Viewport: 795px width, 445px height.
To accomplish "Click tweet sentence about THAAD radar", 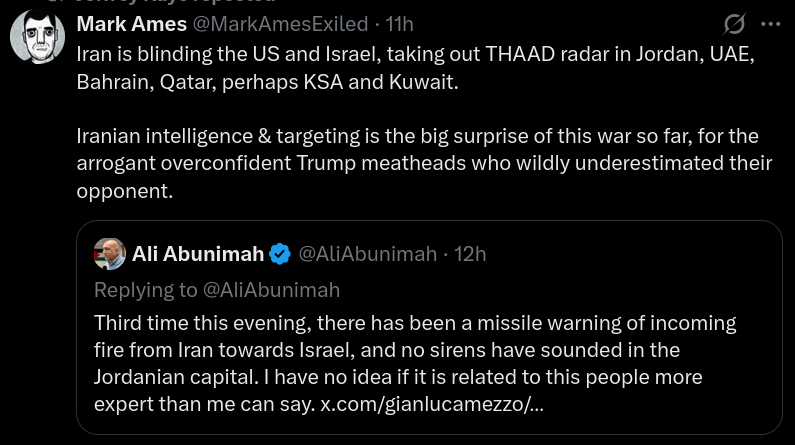I will (415, 54).
